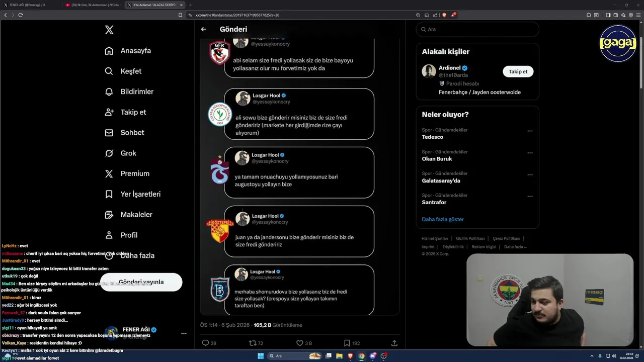Open the Galatasaray'da trending topic
Viewport: 644px width, 362px height.
click(441, 180)
